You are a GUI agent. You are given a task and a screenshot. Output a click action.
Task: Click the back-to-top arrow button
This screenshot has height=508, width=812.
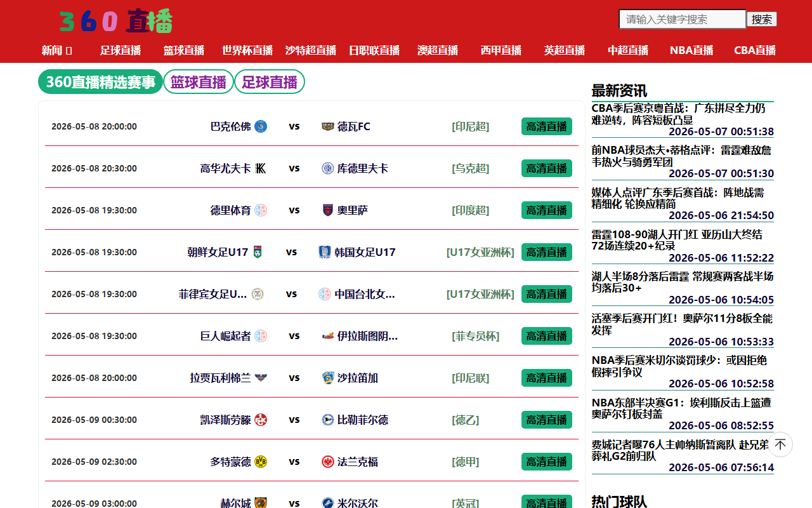[x=780, y=444]
